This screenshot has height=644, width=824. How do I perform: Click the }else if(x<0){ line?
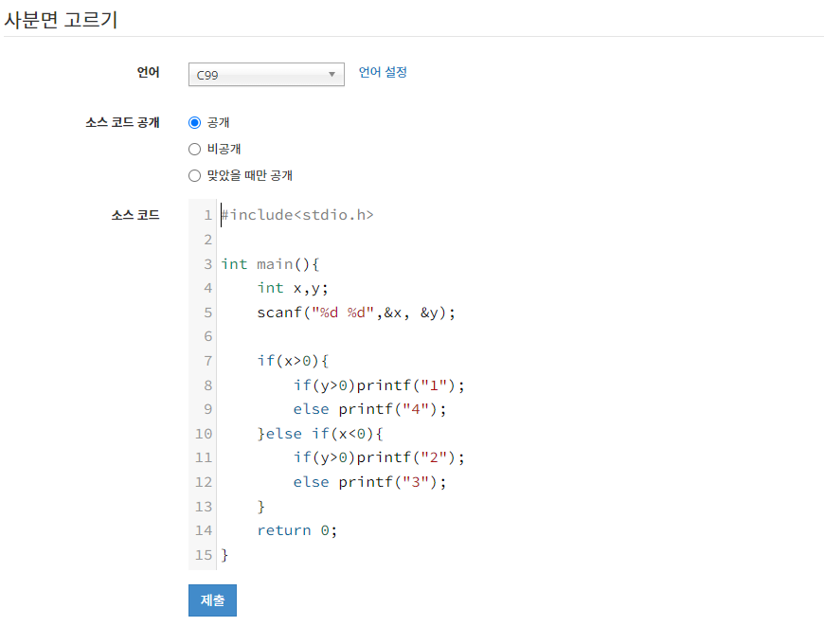[x=320, y=434]
